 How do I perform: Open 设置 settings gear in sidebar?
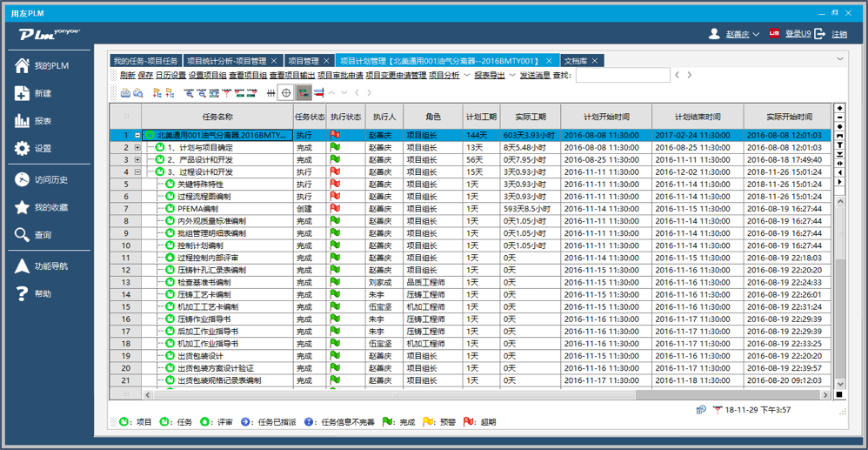[x=23, y=149]
